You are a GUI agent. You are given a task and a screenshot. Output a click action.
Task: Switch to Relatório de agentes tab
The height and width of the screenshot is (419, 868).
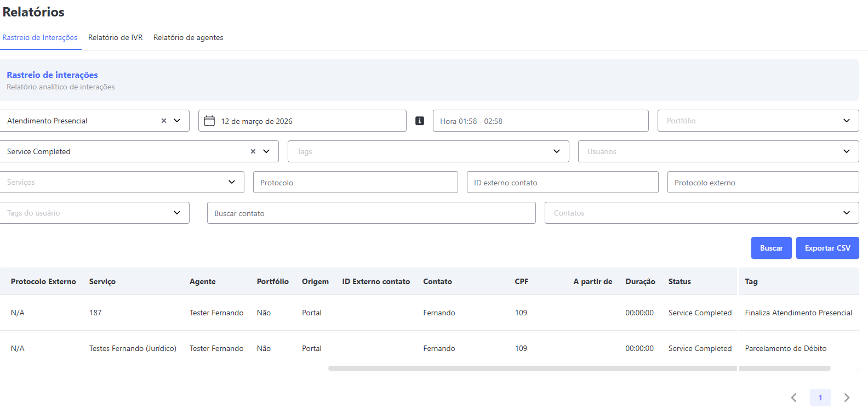tap(188, 37)
